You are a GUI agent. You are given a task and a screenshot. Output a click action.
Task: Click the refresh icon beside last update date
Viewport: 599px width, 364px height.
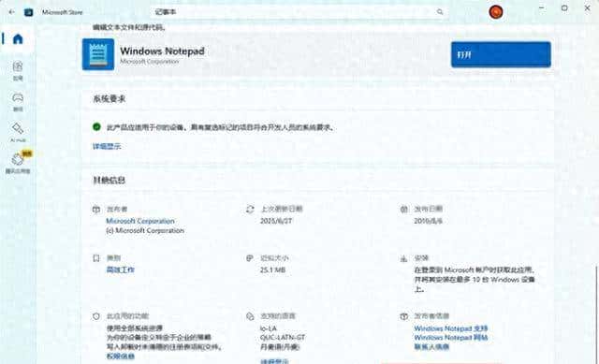(250, 209)
